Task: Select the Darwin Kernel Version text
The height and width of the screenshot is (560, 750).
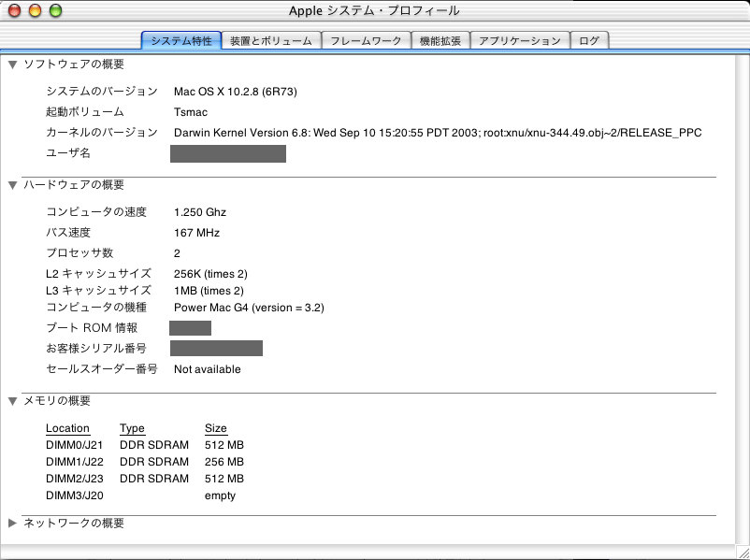Action: pyautogui.click(x=438, y=133)
